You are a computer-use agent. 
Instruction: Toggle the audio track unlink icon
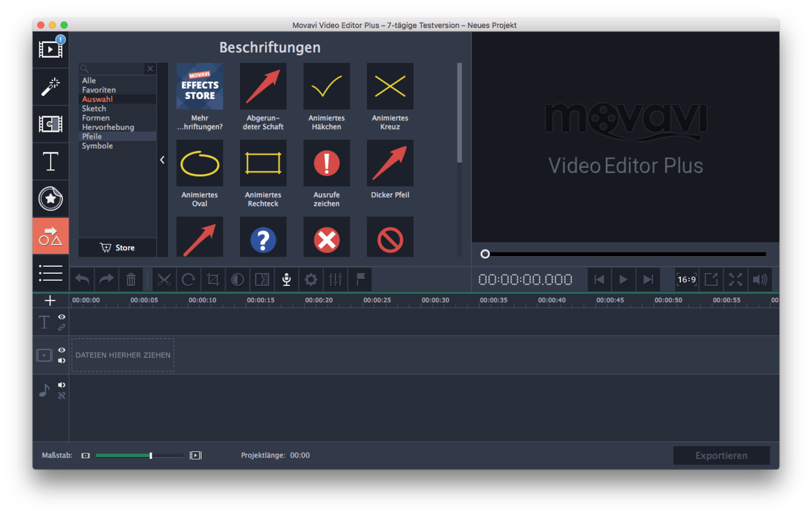click(62, 396)
